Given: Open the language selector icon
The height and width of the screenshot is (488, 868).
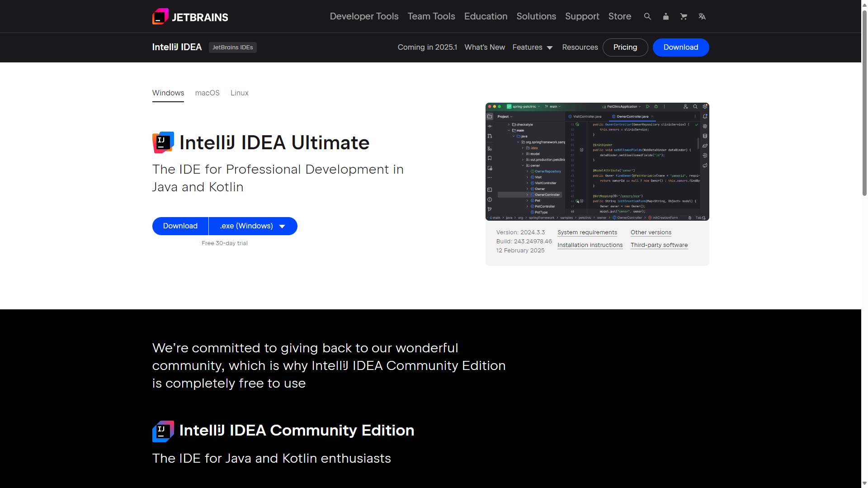Looking at the screenshot, I should coord(702,16).
